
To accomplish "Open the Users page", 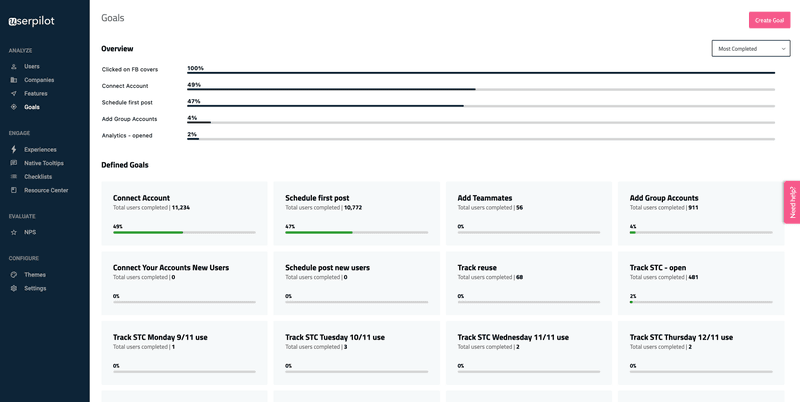I will [32, 66].
